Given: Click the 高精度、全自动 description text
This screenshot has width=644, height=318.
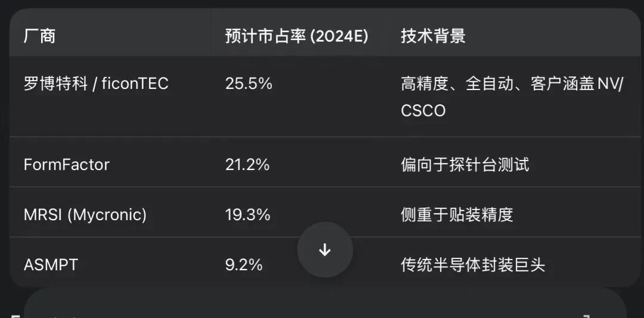Looking at the screenshot, I should pos(457,84).
